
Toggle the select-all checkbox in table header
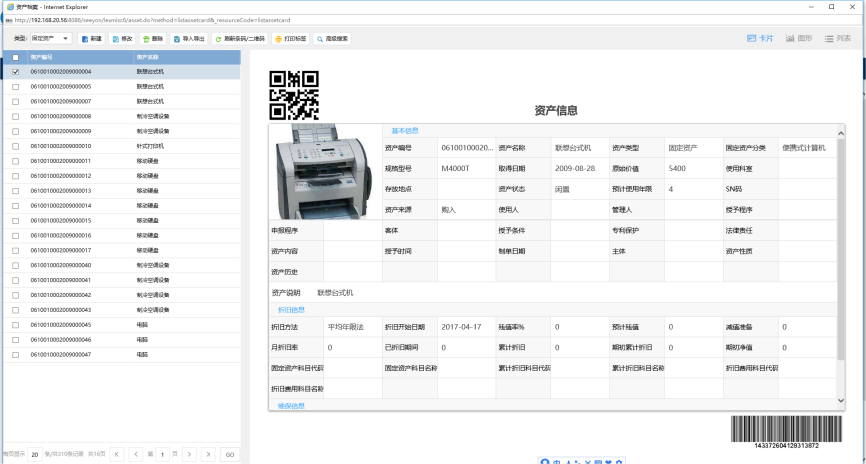tap(15, 58)
